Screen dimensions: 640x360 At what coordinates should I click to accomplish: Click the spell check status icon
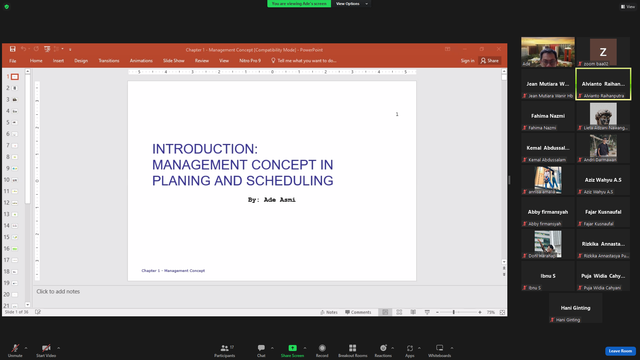[x=38, y=312]
